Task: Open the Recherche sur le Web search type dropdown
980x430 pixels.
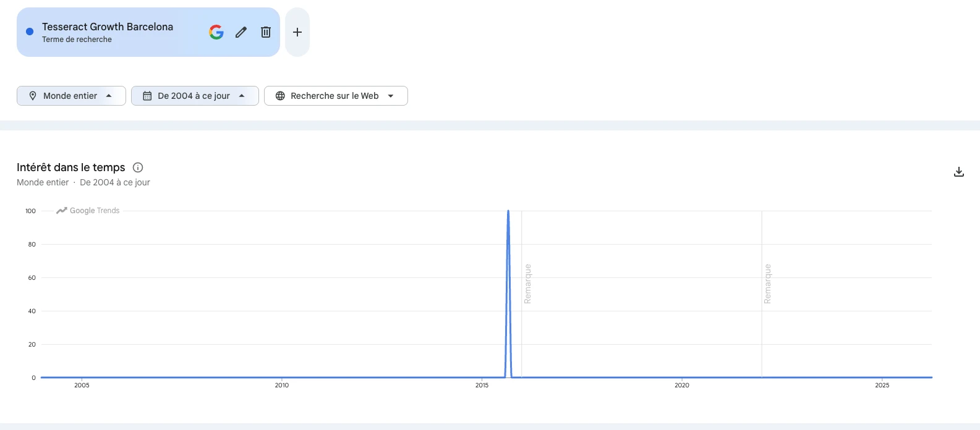Action: tap(336, 95)
